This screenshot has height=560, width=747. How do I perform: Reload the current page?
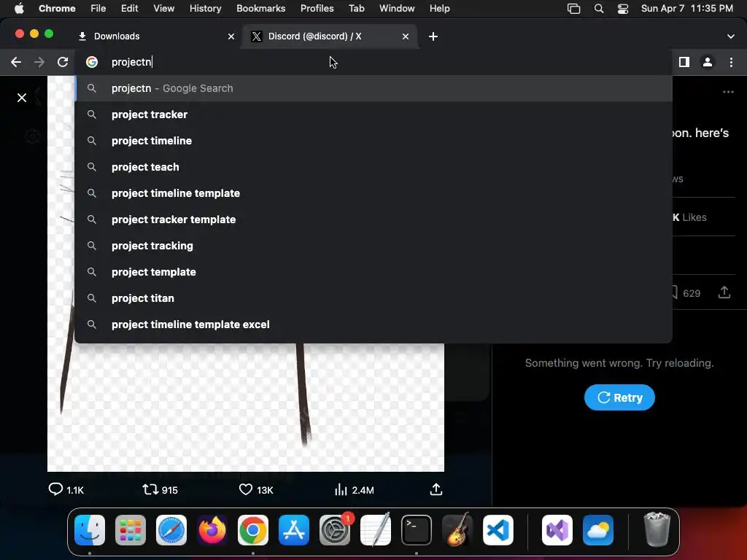point(63,62)
